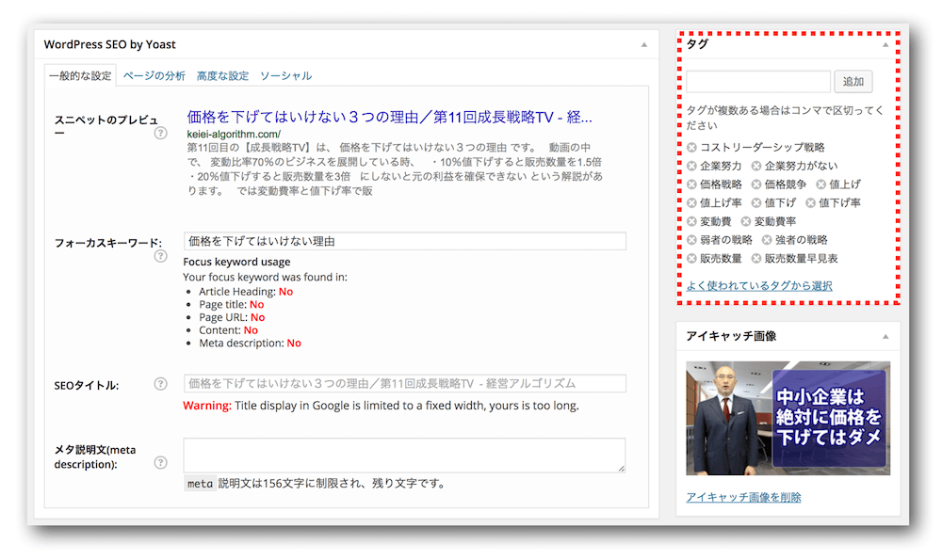Remove the 弱者の戦略 tag

point(691,239)
